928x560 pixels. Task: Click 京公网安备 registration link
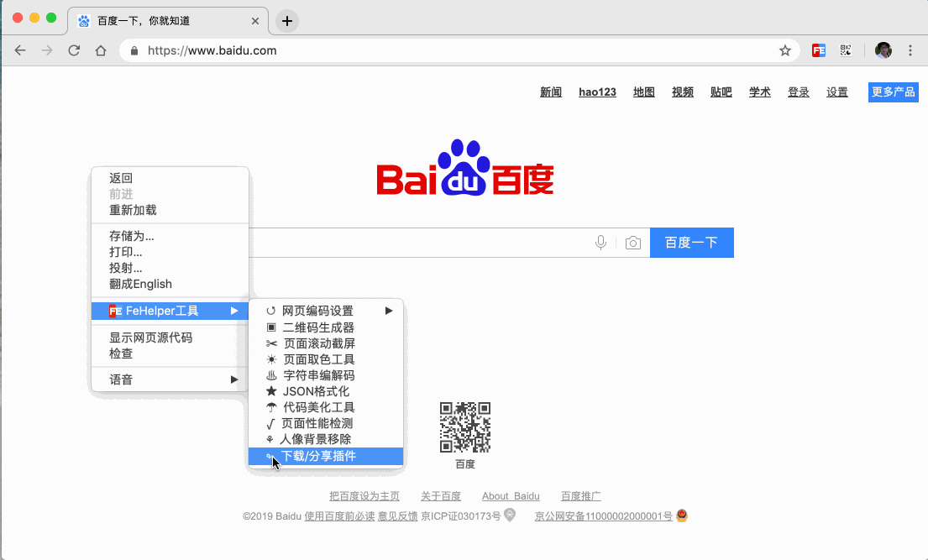[604, 516]
